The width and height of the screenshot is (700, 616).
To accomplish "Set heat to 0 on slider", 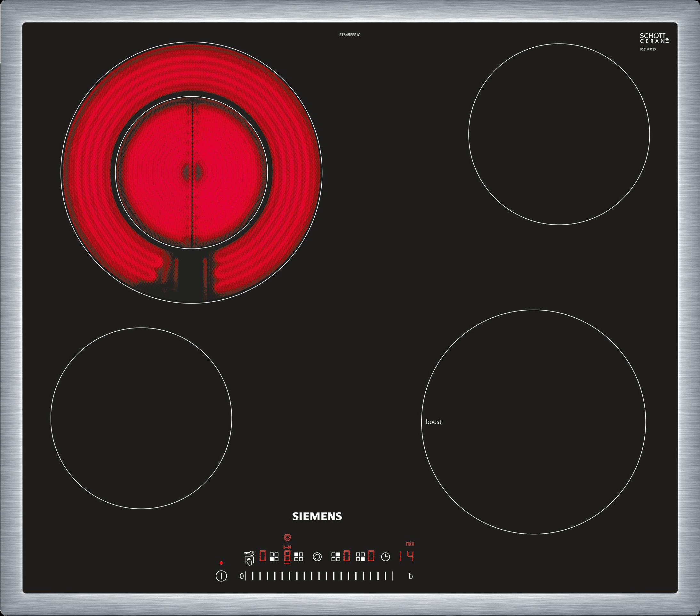I will pyautogui.click(x=242, y=576).
